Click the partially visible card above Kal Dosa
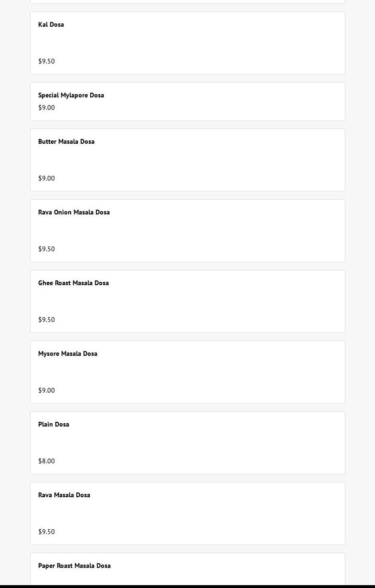This screenshot has height=588, width=375. pos(187,1)
